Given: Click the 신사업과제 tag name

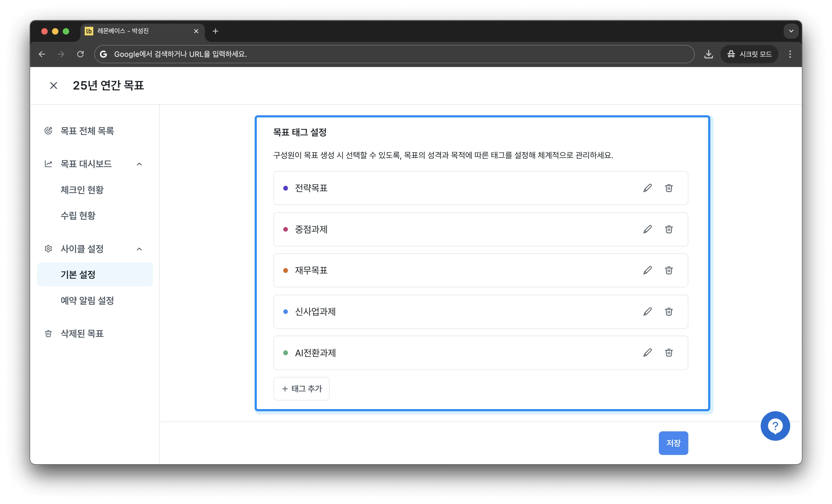Looking at the screenshot, I should click(x=315, y=312).
